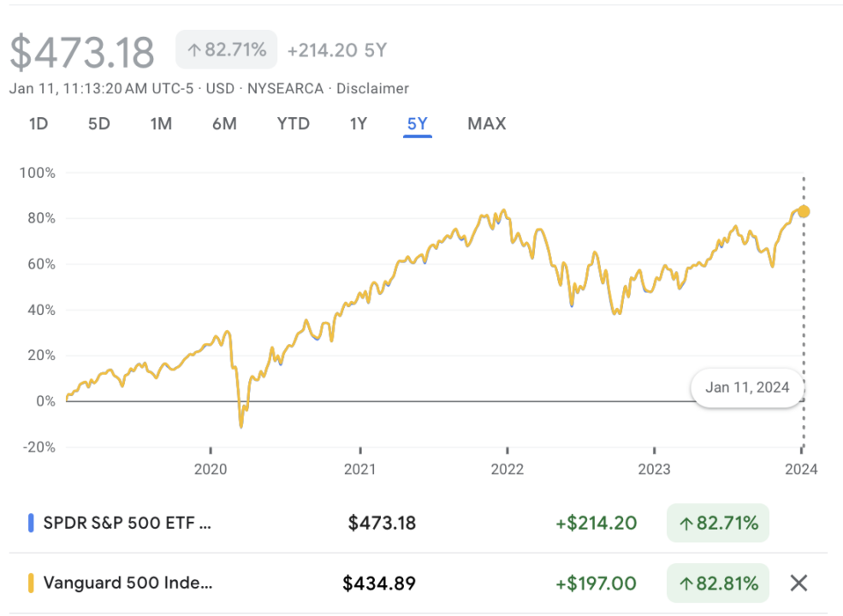Viewport: 843px width, 616px height.
Task: Show the YTD chart range
Action: pos(294,124)
